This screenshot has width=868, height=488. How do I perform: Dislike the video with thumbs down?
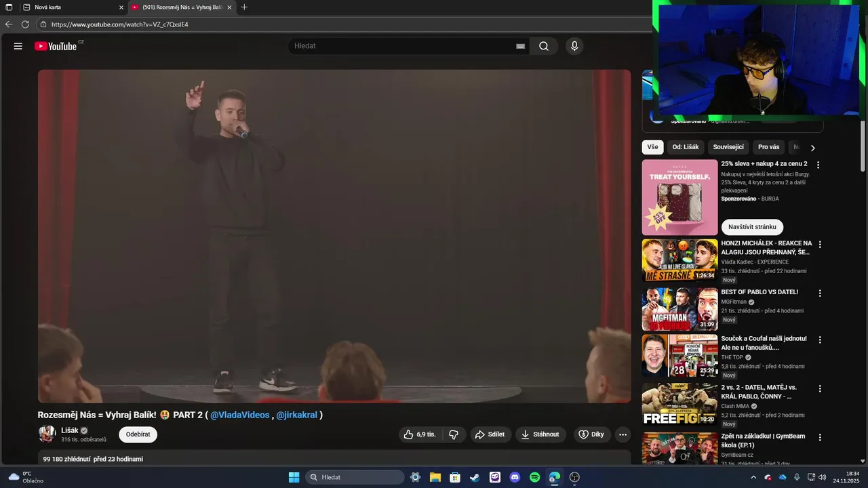454,434
